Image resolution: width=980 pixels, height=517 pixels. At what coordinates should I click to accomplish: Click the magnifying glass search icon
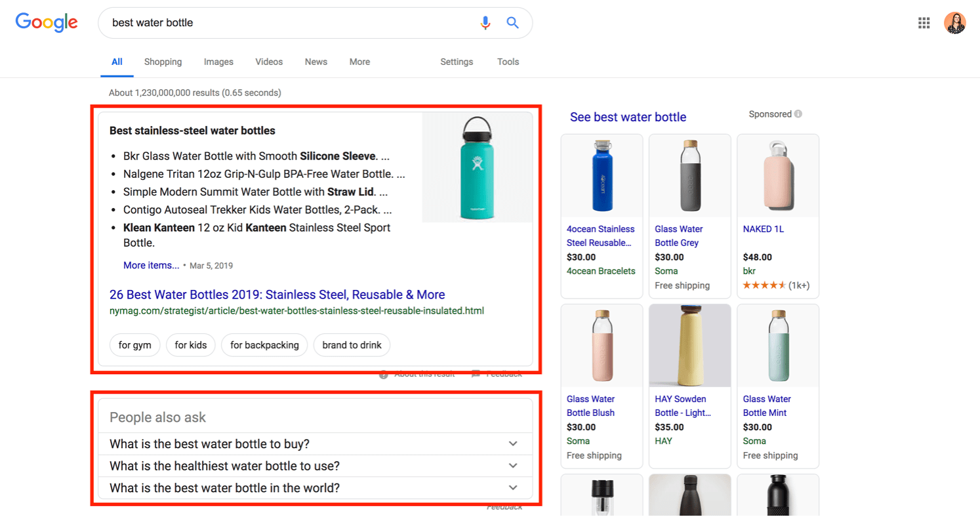point(513,23)
